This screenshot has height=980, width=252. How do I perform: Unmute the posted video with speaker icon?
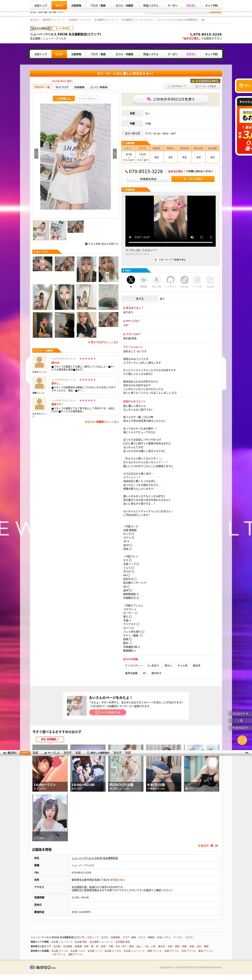[x=192, y=237]
